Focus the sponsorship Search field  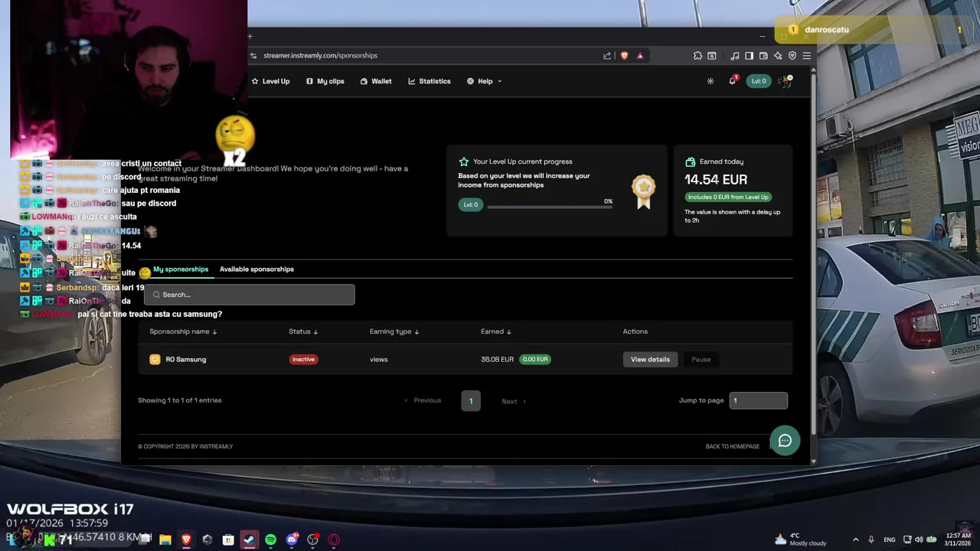(x=250, y=295)
